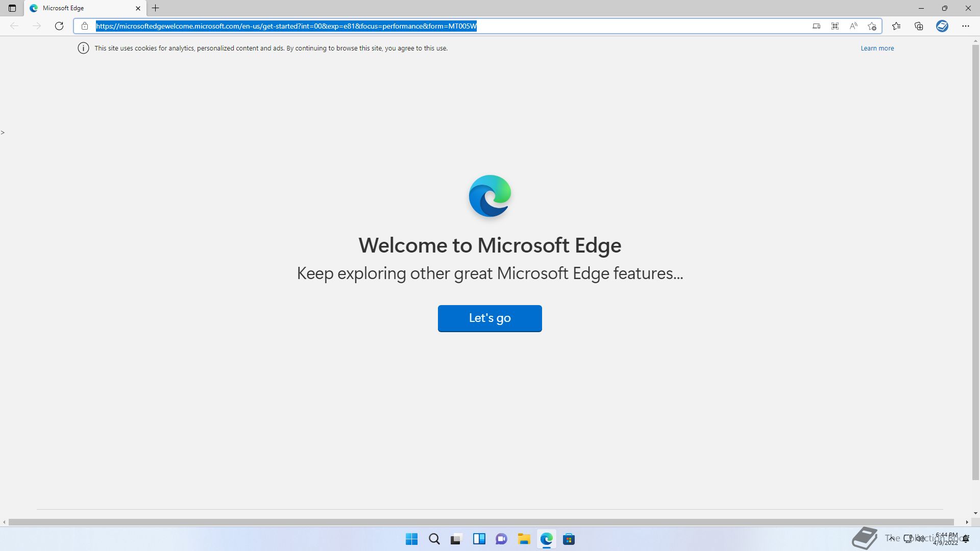The width and height of the screenshot is (980, 551).
Task: Reload the page with the Refresh button
Action: 59,26
